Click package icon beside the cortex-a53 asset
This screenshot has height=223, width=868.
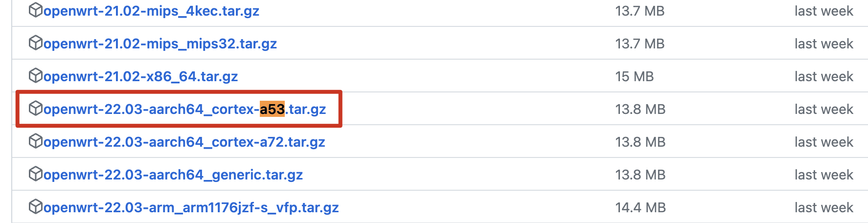pos(35,109)
